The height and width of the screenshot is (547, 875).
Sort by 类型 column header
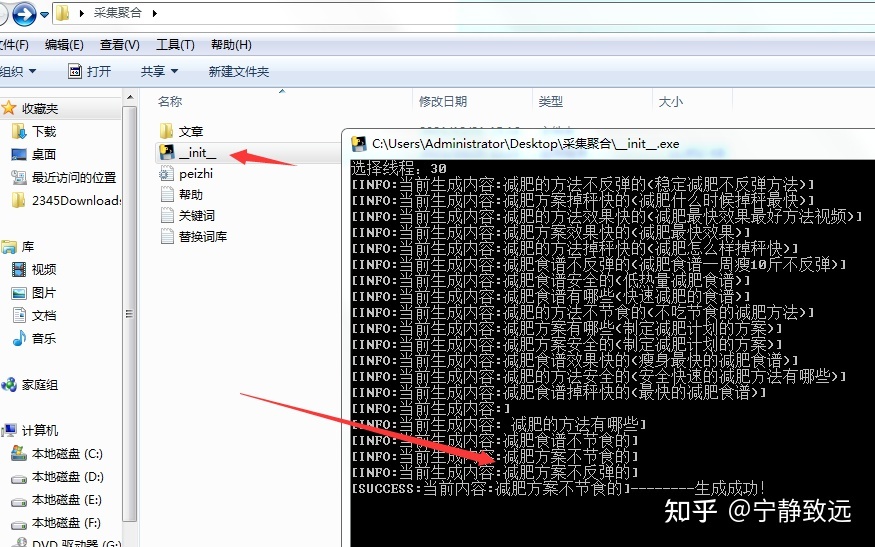pos(550,102)
